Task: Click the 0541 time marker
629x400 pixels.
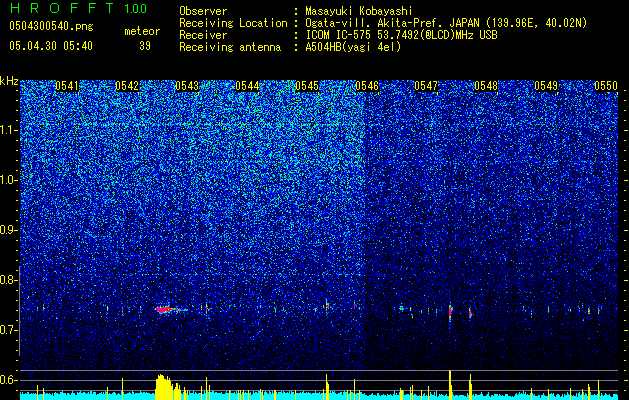Action: coord(67,86)
